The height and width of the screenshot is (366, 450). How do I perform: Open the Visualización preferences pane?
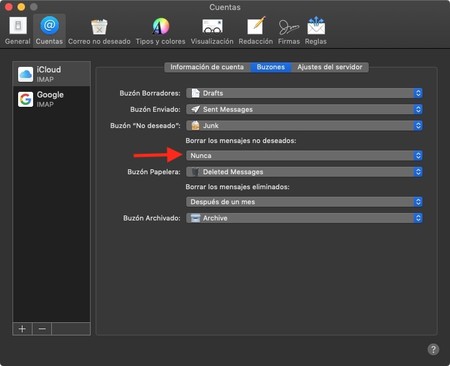[212, 31]
